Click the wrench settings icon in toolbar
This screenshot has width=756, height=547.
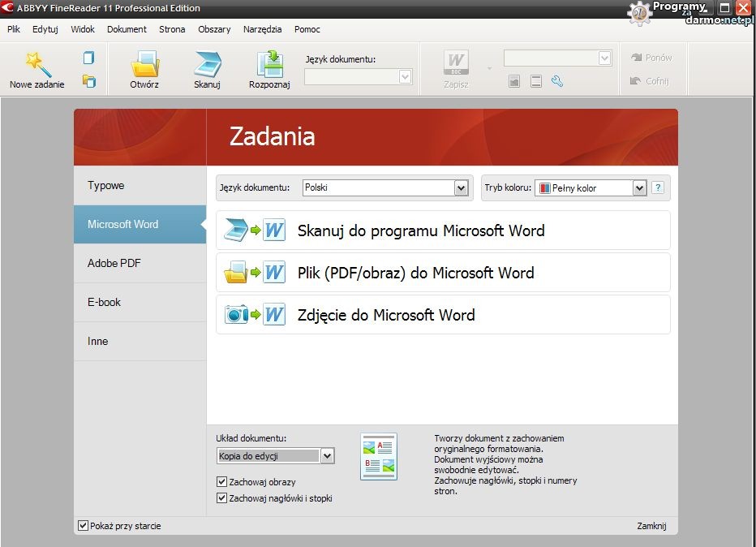pos(556,81)
